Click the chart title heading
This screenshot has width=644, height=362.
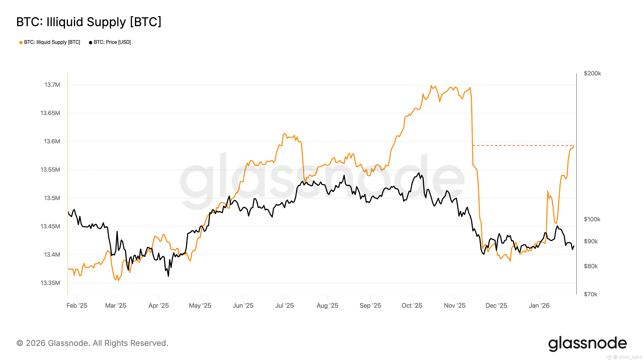click(x=89, y=22)
